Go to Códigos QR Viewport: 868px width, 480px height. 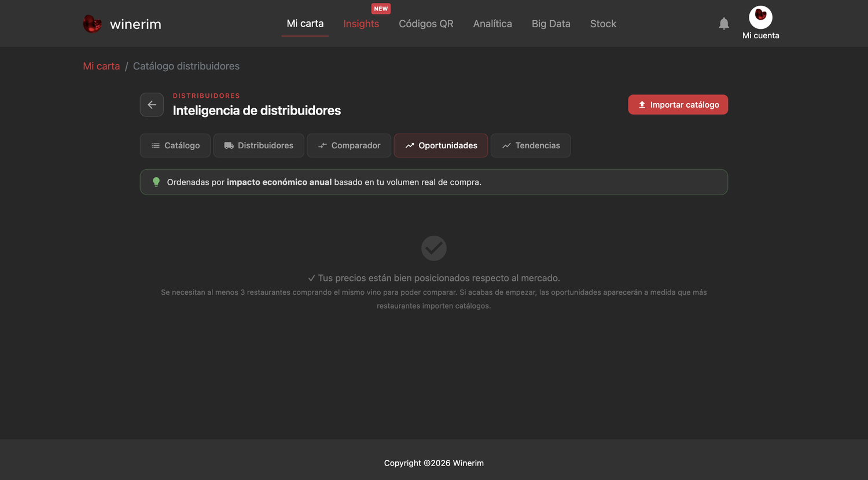click(x=426, y=24)
